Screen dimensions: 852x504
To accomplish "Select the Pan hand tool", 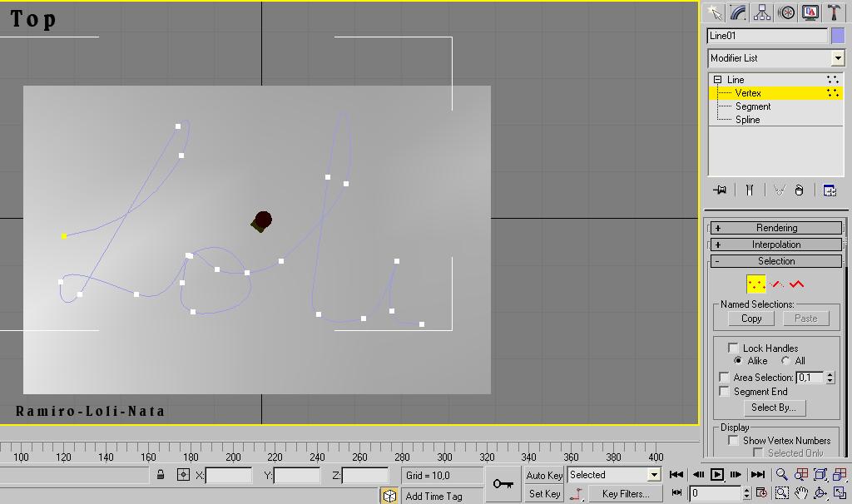I will point(801,493).
